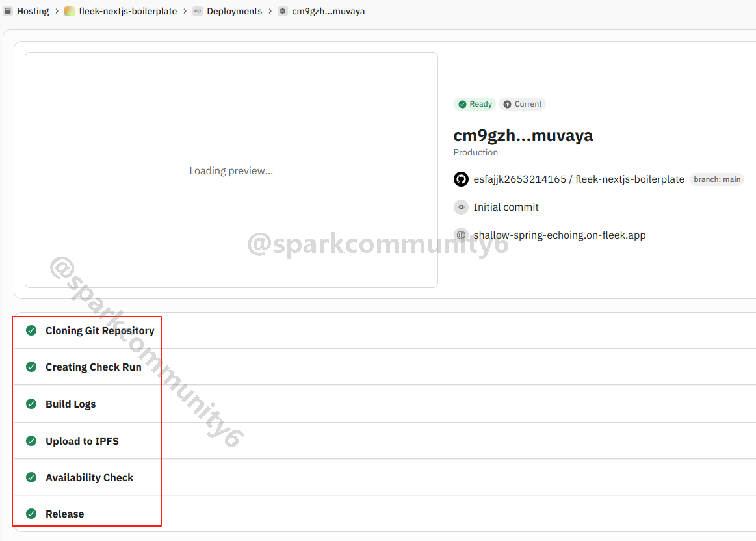Click the Current status badge
The image size is (756, 541).
point(522,104)
